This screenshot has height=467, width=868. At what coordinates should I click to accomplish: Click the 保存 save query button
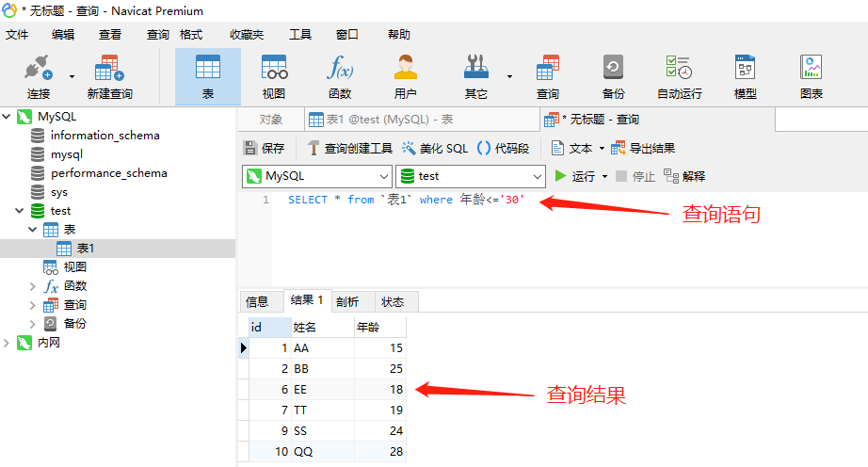pos(264,148)
